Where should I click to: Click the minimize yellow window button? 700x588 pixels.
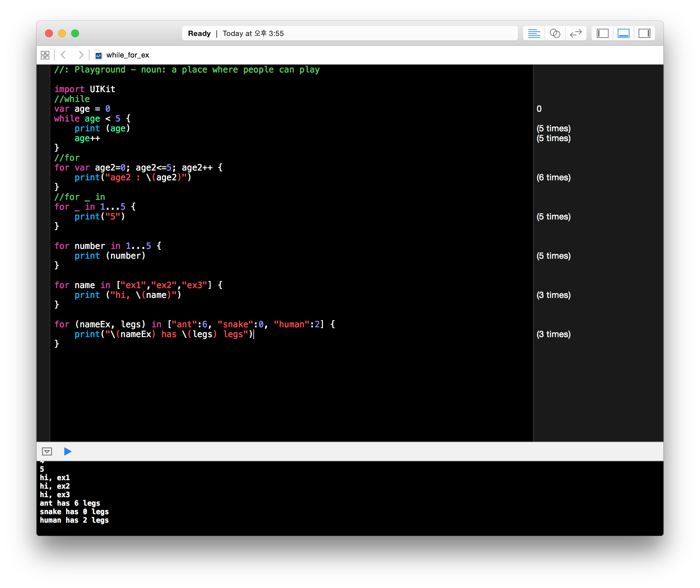tap(62, 33)
